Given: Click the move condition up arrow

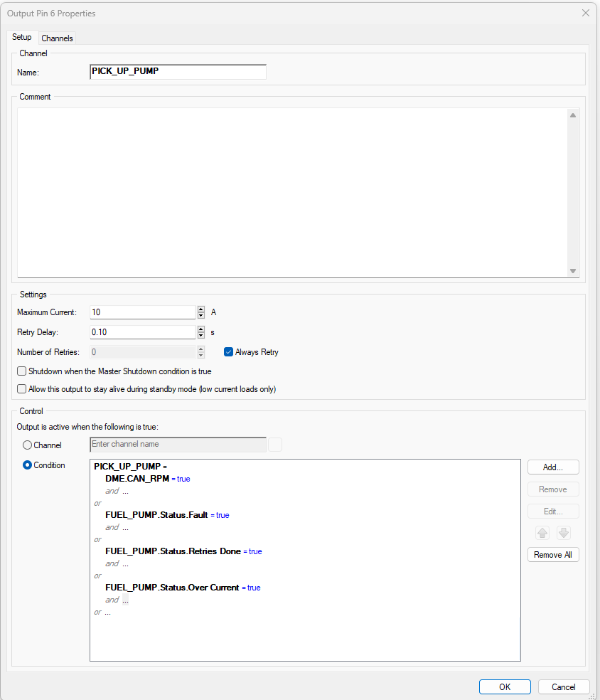Looking at the screenshot, I should [544, 533].
